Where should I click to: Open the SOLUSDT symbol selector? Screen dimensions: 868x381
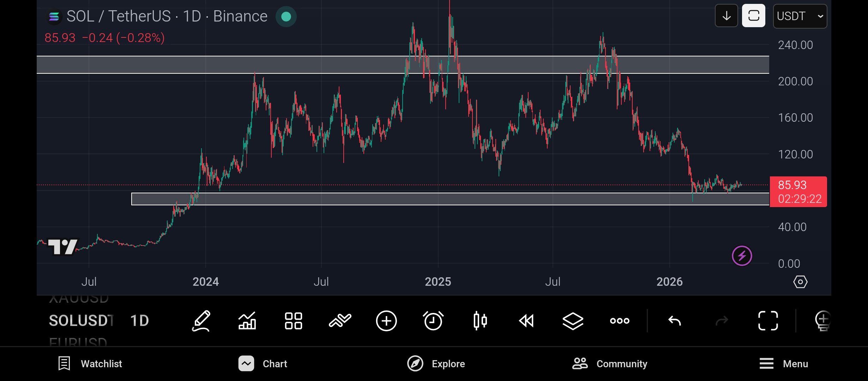point(81,321)
